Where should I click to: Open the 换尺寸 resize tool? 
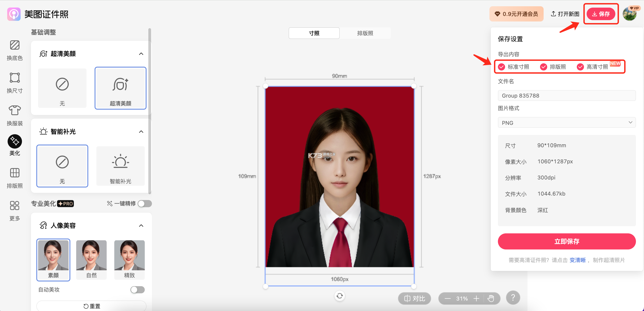point(15,83)
